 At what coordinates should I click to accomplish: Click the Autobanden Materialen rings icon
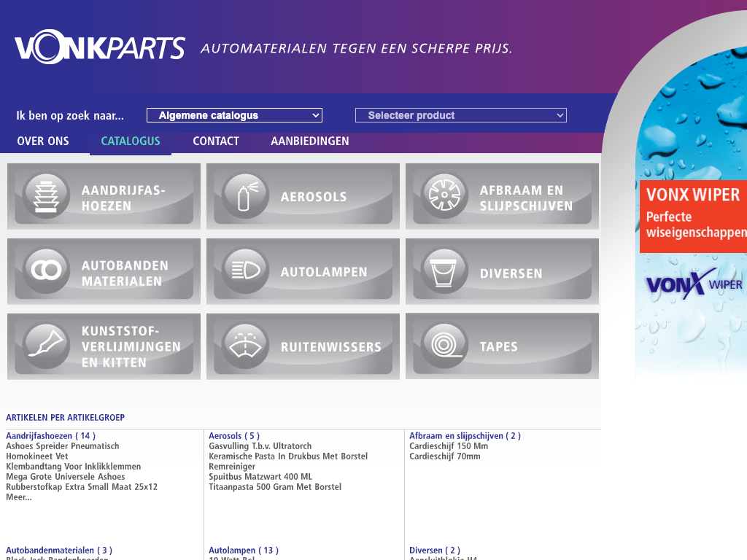click(47, 271)
